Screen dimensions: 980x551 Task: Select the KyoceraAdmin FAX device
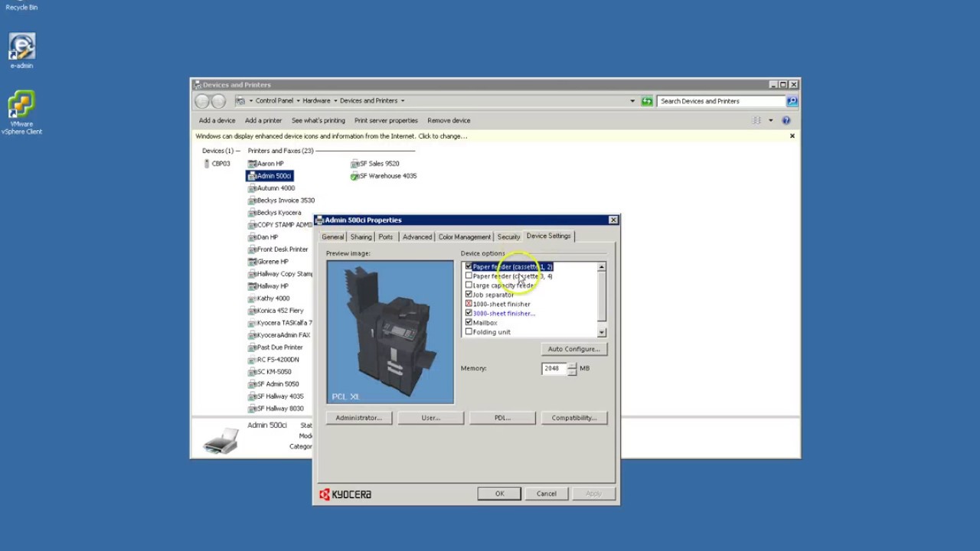pyautogui.click(x=279, y=335)
